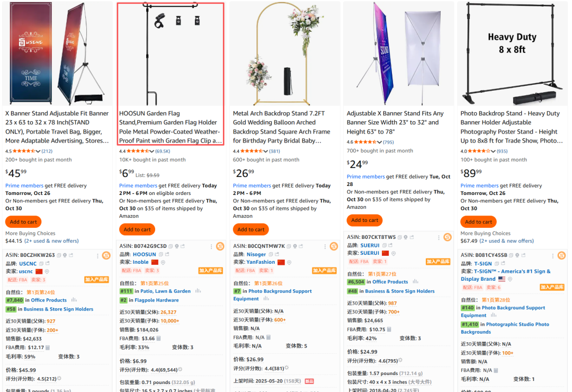Viewport: 572px width, 392px height.
Task: Click the SellerSprite logo on the HOOSUN card
Action: click(x=220, y=246)
